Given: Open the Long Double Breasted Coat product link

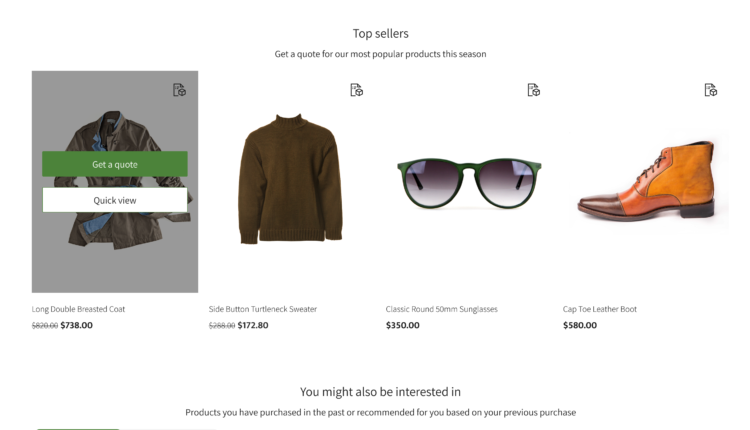Looking at the screenshot, I should click(79, 309).
